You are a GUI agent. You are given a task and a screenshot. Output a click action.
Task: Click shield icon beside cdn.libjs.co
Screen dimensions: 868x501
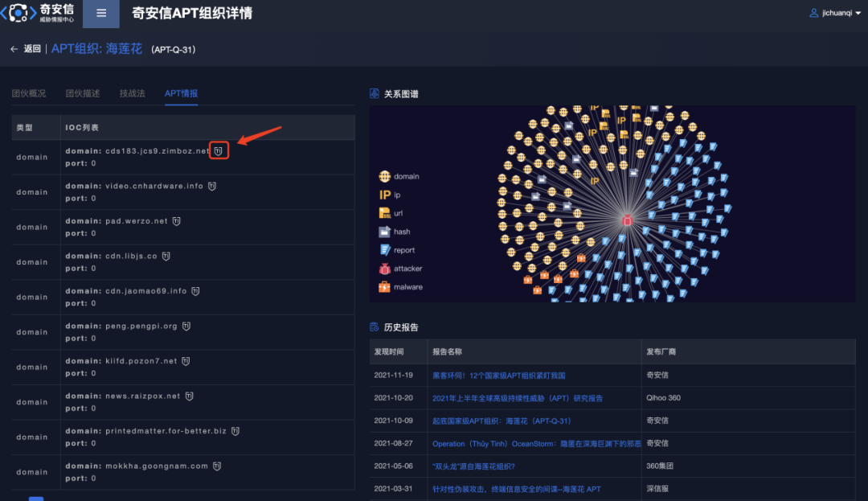[x=166, y=256]
